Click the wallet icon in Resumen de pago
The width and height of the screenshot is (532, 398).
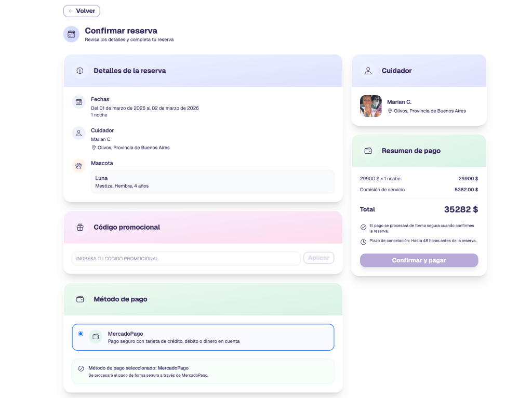368,151
